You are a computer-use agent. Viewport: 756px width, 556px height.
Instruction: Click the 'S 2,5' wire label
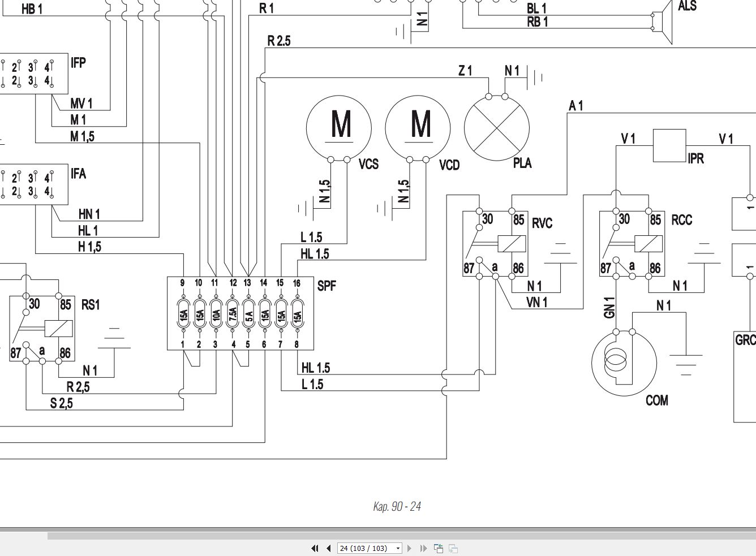(x=62, y=403)
